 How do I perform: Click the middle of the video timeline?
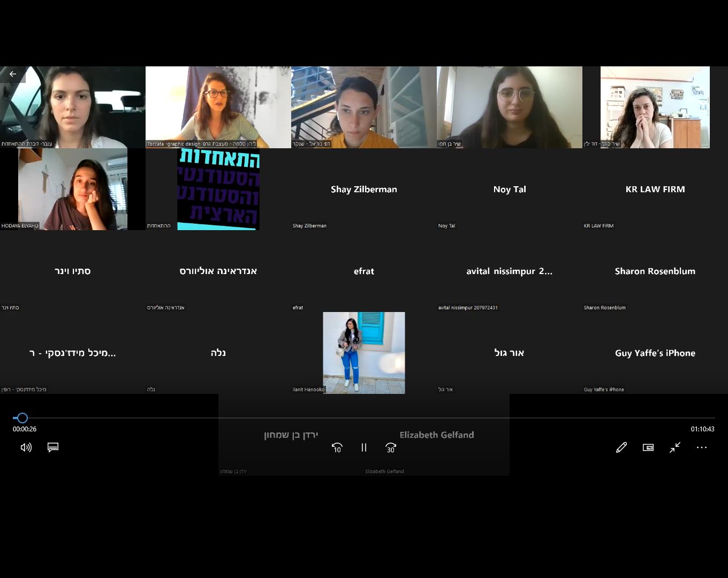[x=364, y=418]
